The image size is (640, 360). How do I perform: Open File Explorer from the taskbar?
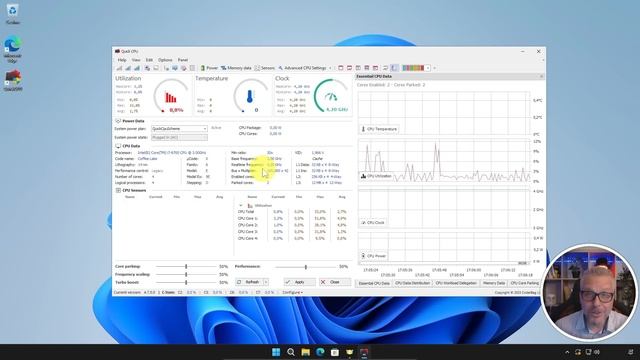pyautogui.click(x=305, y=352)
